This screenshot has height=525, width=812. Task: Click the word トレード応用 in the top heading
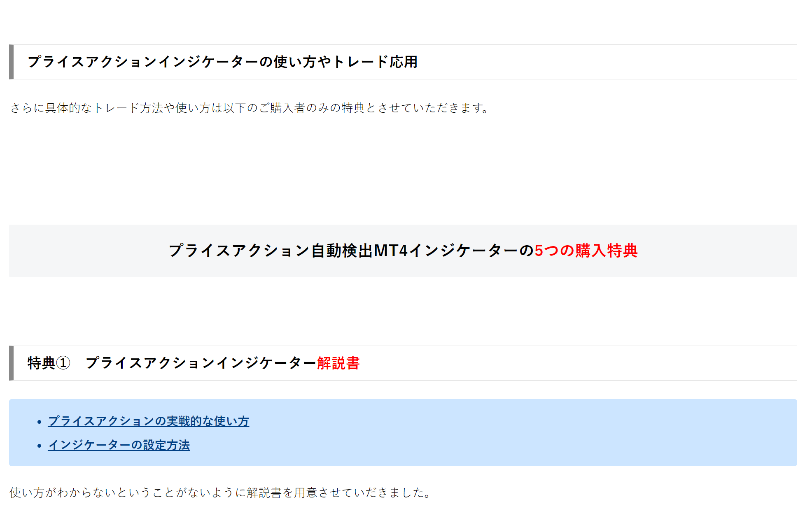click(x=376, y=62)
